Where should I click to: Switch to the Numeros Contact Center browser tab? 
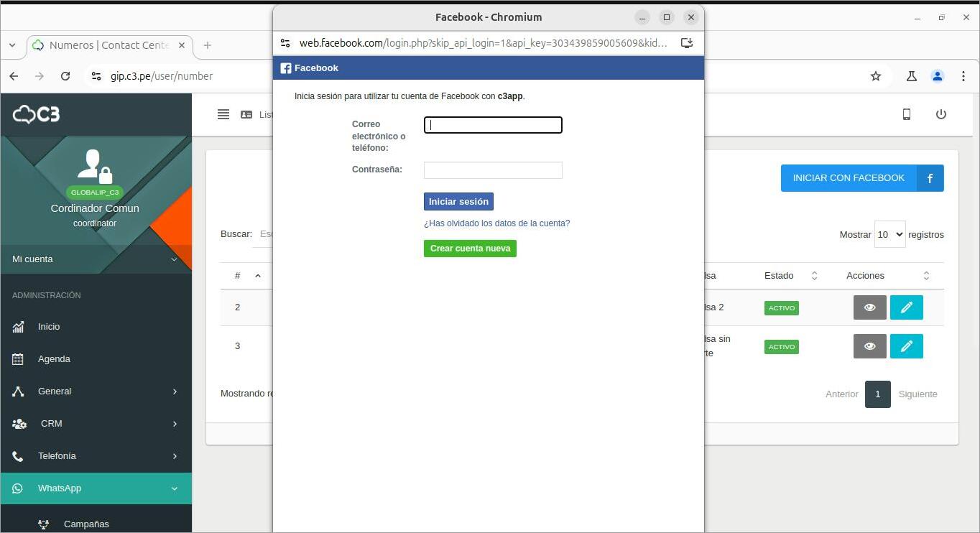click(108, 45)
